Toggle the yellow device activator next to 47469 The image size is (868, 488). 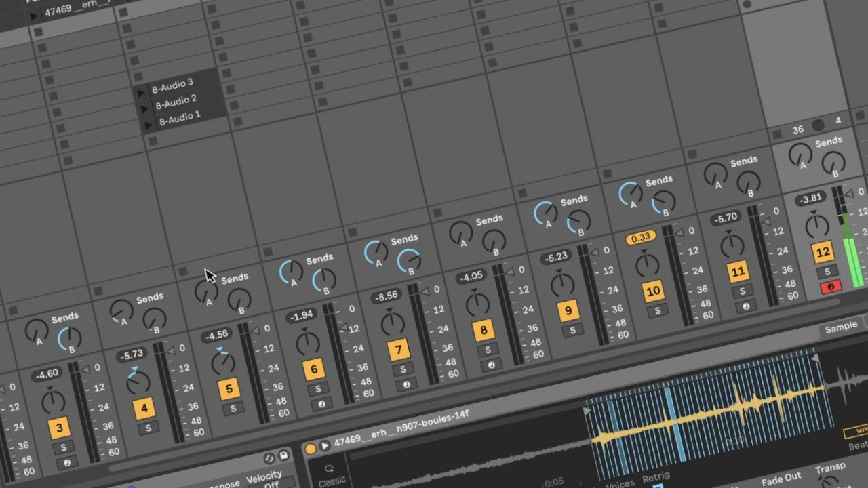pos(311,448)
